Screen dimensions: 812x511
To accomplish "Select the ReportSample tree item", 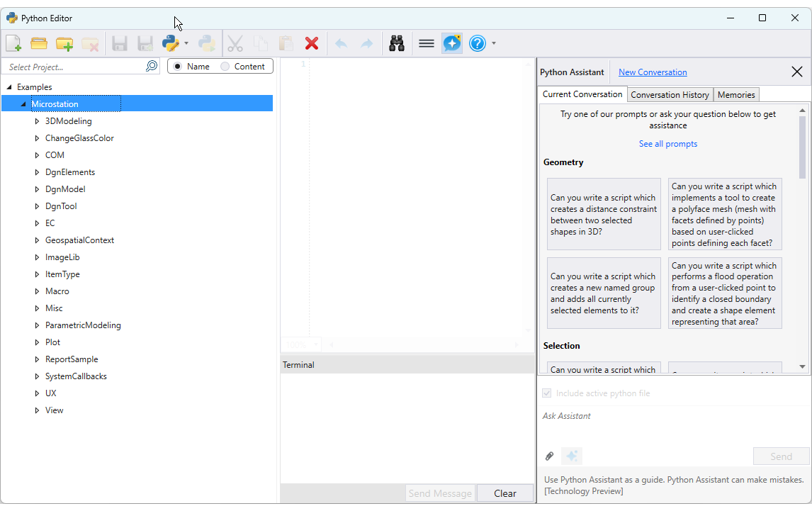I will [72, 359].
